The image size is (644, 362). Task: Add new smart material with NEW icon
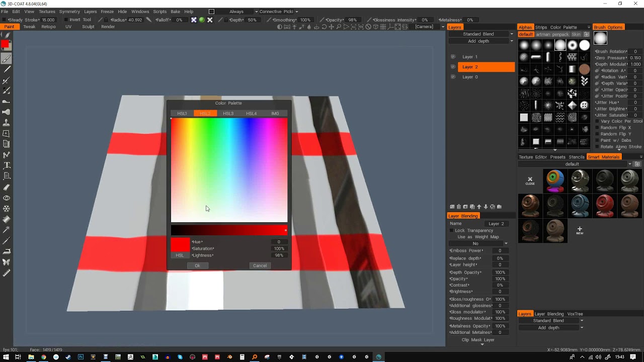click(x=580, y=230)
